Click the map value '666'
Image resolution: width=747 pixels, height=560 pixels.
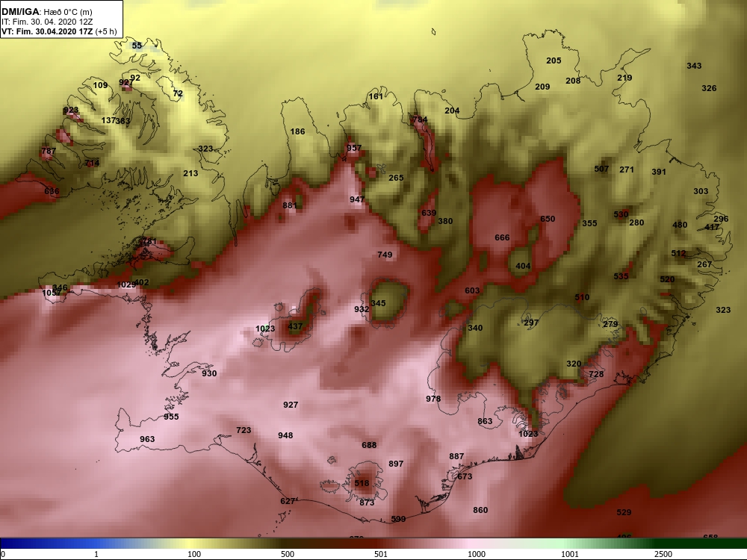click(502, 237)
